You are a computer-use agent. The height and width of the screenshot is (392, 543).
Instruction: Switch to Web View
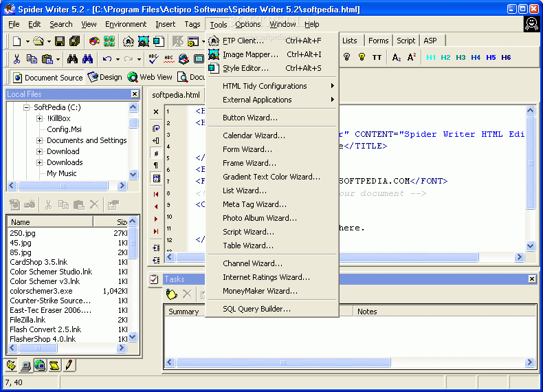150,77
